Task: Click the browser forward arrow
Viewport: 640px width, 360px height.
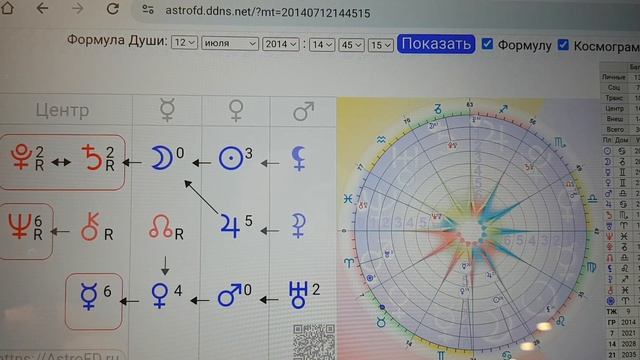Action: point(77,8)
